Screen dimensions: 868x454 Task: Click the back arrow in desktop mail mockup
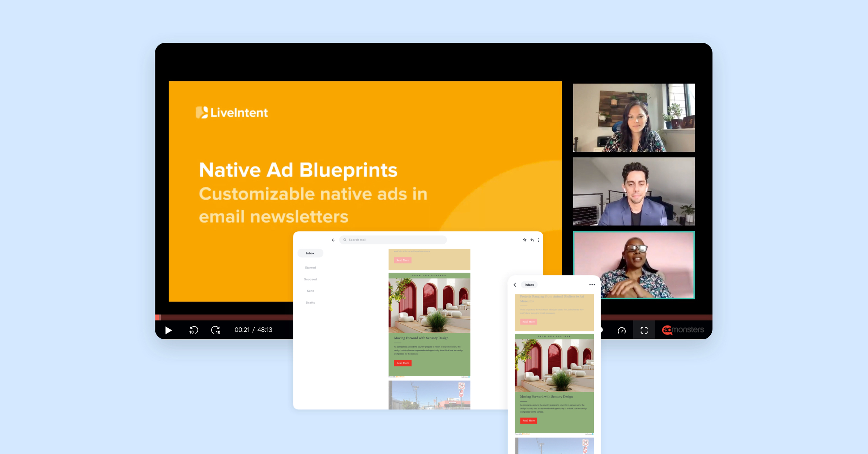click(333, 240)
